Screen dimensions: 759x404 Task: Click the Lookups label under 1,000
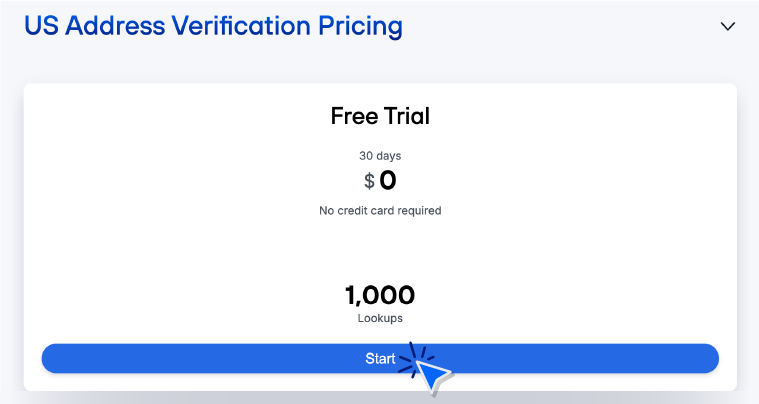coord(380,318)
